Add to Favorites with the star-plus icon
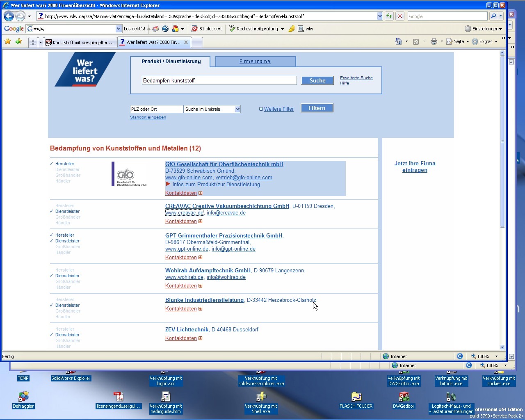The width and height of the screenshot is (525, 420). (18, 41)
